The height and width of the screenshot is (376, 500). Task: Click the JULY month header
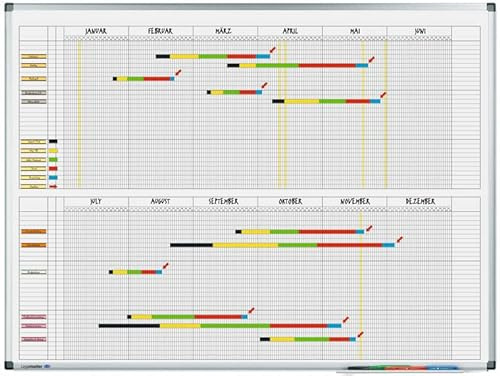(x=96, y=201)
